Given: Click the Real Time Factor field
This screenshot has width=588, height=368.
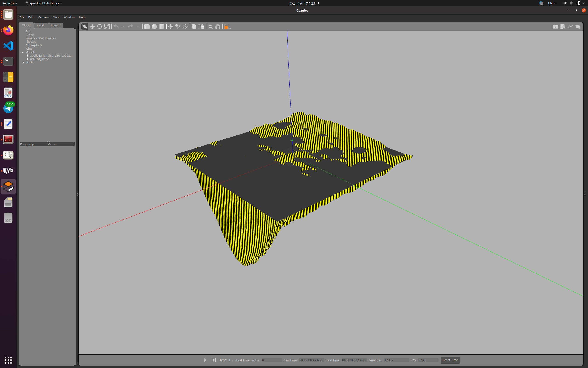Looking at the screenshot, I should pos(272,360).
